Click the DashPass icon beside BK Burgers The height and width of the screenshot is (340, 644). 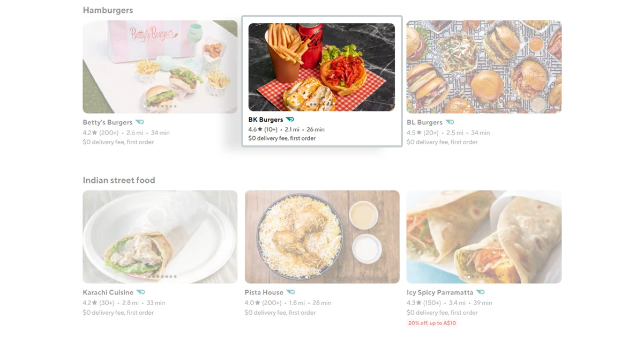coord(290,120)
